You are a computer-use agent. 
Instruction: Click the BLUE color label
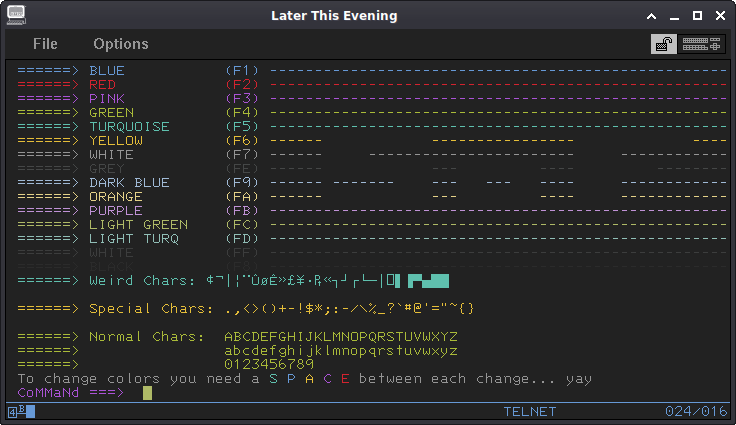107,70
